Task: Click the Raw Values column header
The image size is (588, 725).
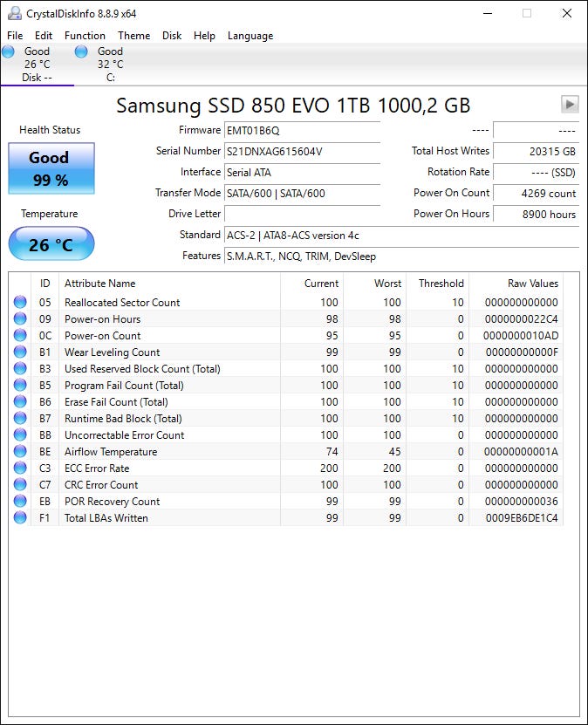Action: [x=516, y=284]
